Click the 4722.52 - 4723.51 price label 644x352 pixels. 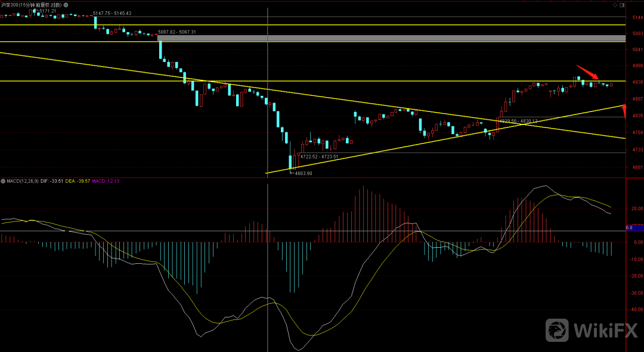(x=319, y=157)
